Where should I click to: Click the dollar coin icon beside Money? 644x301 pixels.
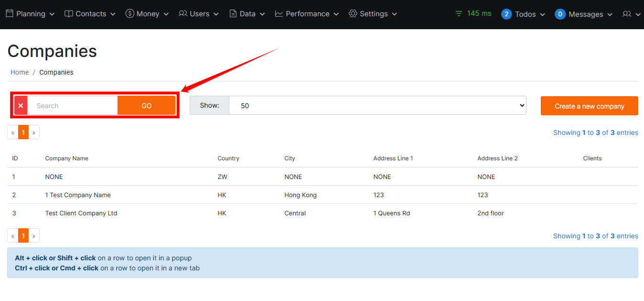click(129, 14)
